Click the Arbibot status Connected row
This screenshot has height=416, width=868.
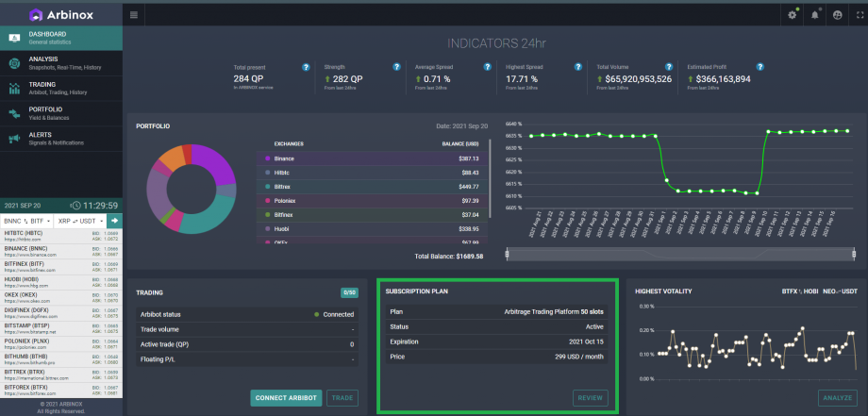pos(247,314)
